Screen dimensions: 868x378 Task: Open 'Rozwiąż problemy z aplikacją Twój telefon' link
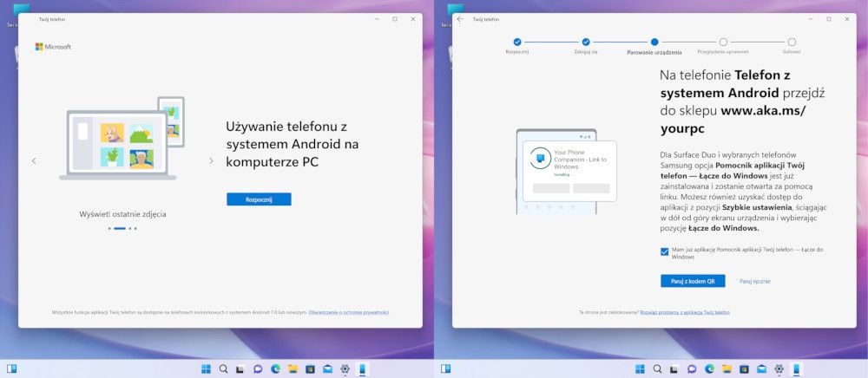click(685, 312)
